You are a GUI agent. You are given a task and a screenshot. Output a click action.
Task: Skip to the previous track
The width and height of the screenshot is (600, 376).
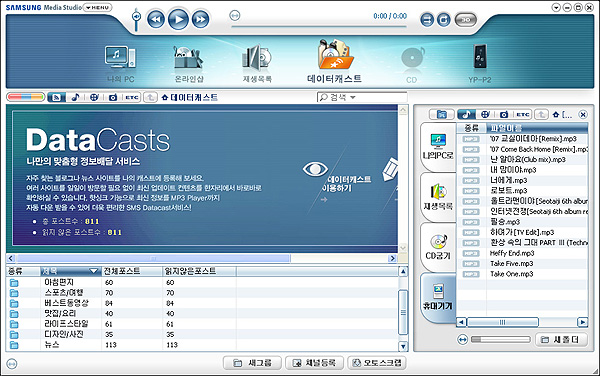156,19
